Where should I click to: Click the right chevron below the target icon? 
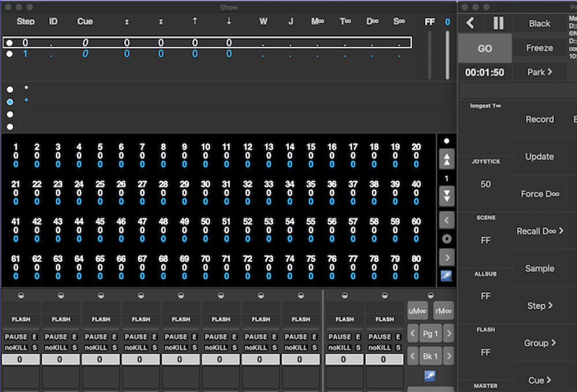tap(447, 258)
